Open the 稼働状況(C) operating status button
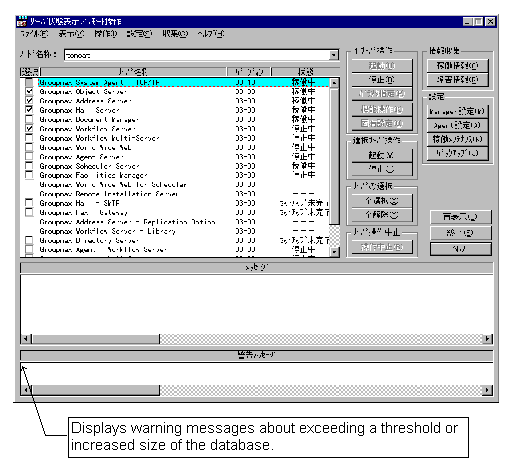The image size is (508, 465). tap(457, 66)
